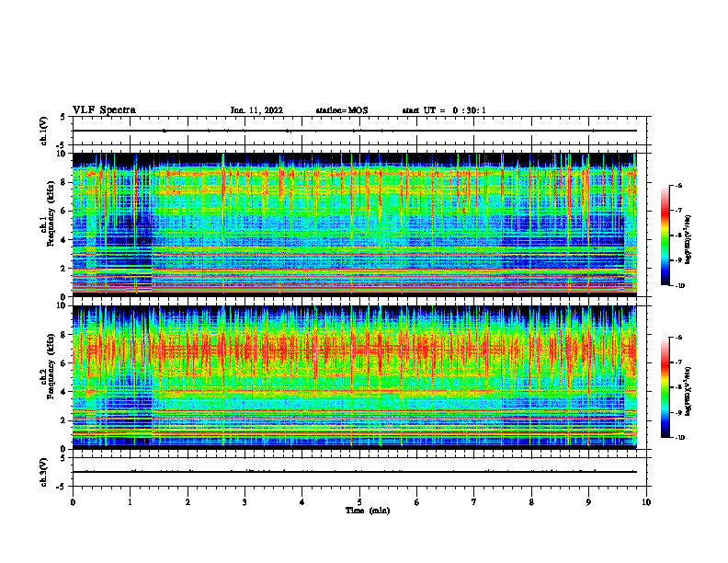The height and width of the screenshot is (563, 728).
Task: Click the ch.1 voltage waveform trace
Action: (354, 131)
